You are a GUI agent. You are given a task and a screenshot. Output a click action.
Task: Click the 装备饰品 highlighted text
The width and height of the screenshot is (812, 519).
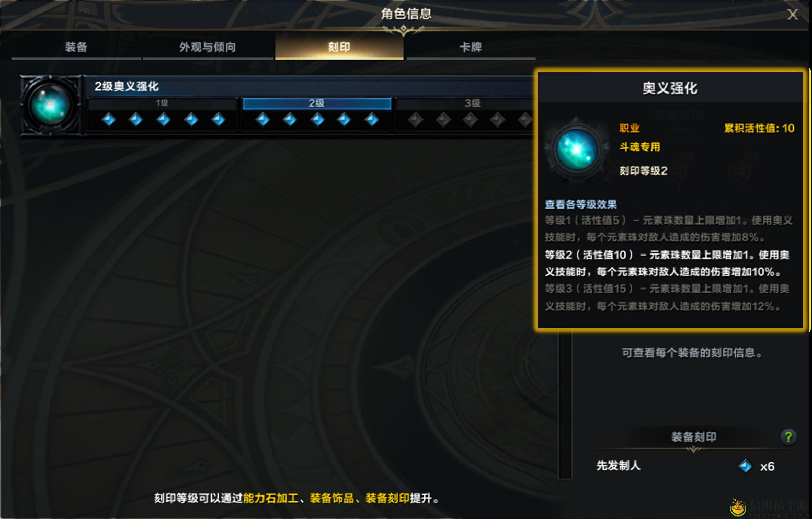[331, 499]
